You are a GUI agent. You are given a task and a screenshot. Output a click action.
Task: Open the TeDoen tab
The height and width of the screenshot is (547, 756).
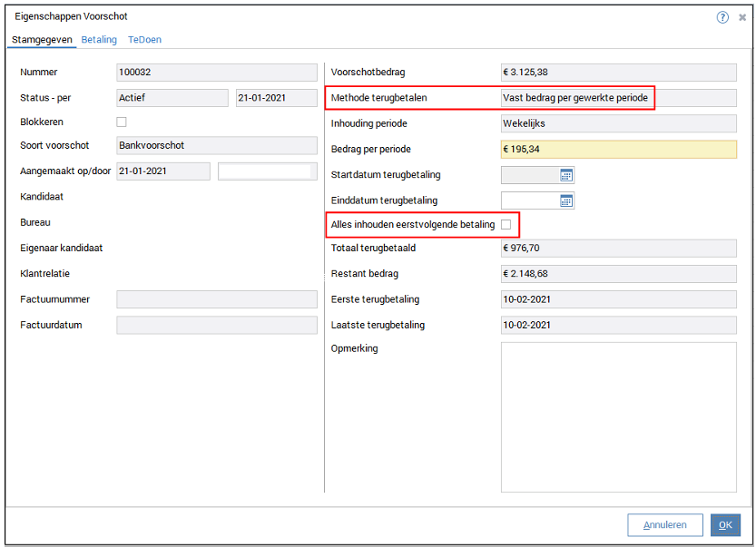tap(144, 40)
